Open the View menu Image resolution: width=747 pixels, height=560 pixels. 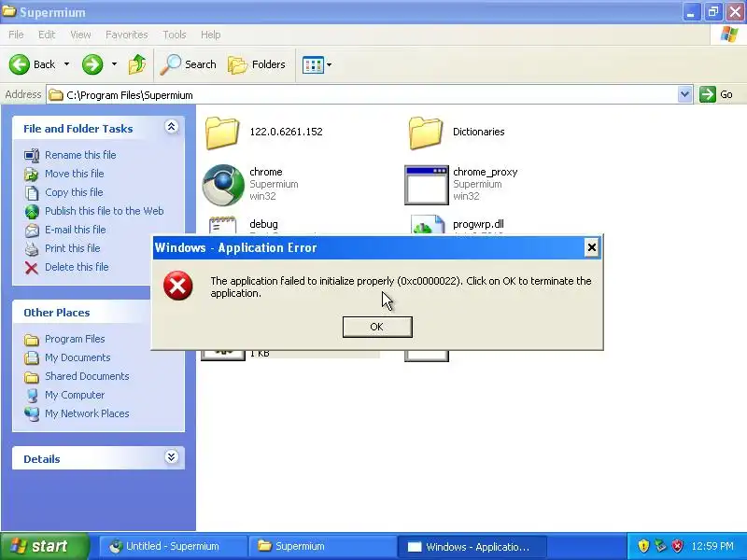[80, 35]
